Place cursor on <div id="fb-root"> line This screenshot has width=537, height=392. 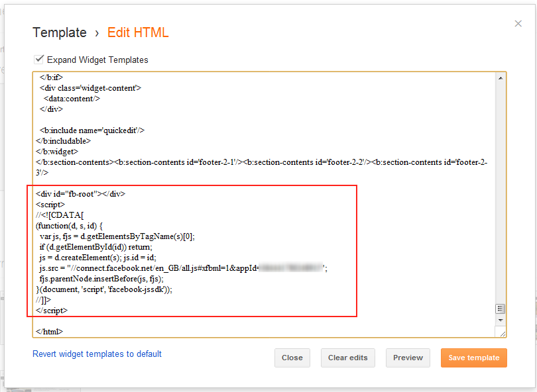point(80,194)
